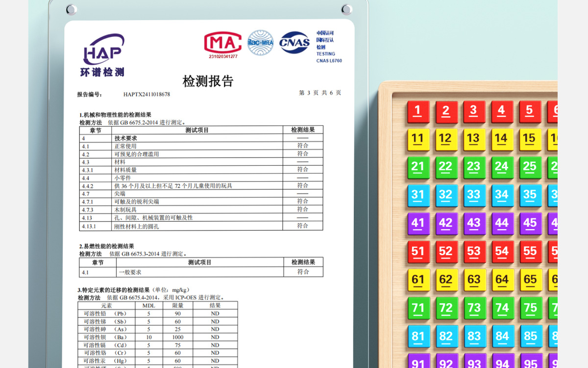This screenshot has width=588, height=368.
Task: Click the green number tile 72
Action: tap(446, 308)
